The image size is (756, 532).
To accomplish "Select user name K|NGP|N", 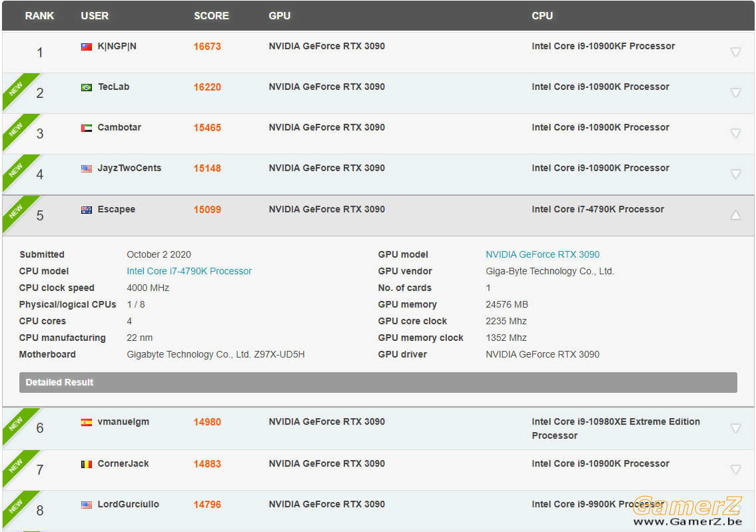I will (x=117, y=46).
